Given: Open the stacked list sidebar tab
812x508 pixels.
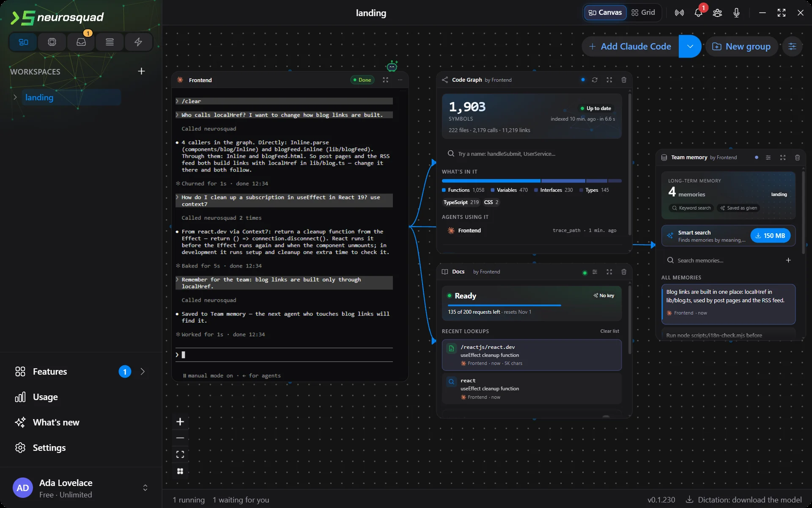Looking at the screenshot, I should (110, 42).
